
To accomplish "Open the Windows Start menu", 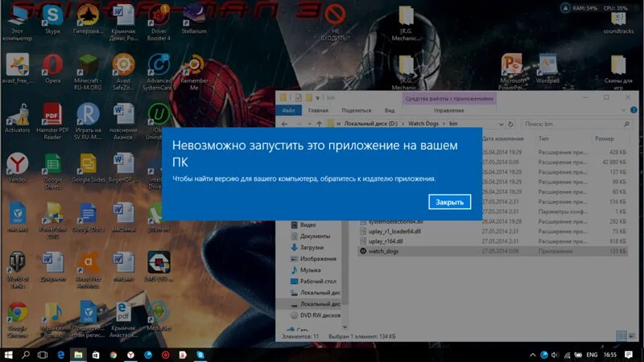I will click(x=8, y=355).
